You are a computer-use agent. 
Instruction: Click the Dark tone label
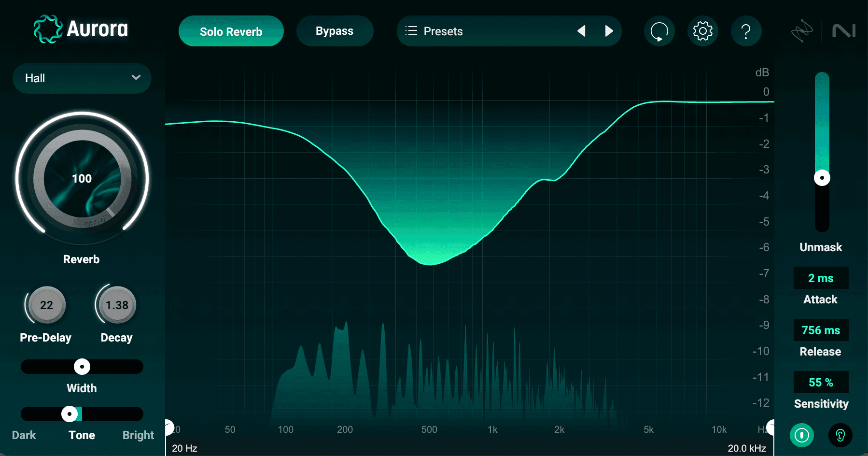click(x=24, y=435)
